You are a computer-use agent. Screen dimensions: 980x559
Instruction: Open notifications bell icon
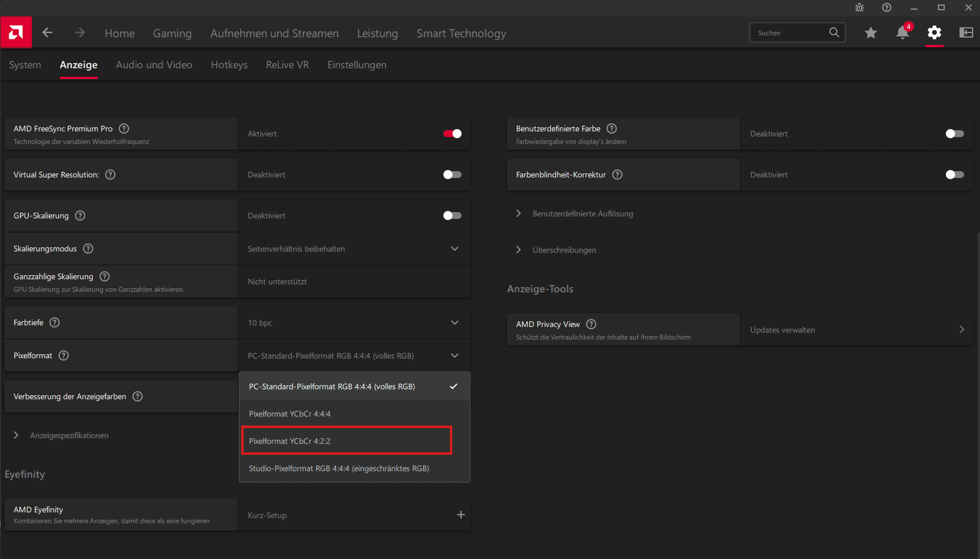pyautogui.click(x=902, y=33)
